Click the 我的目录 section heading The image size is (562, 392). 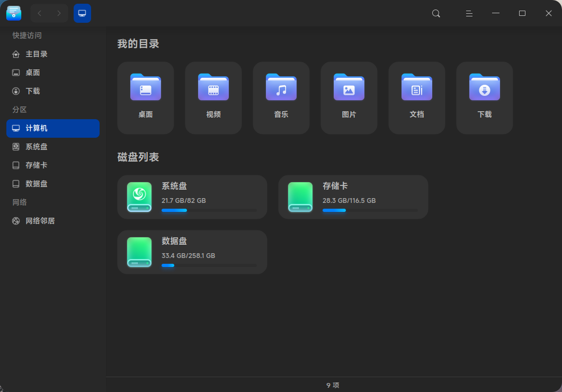[x=138, y=44]
